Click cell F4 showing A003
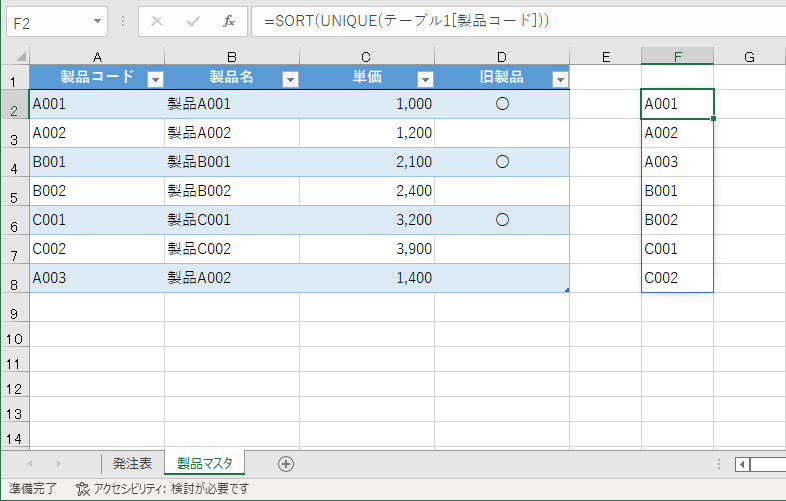 pyautogui.click(x=677, y=162)
